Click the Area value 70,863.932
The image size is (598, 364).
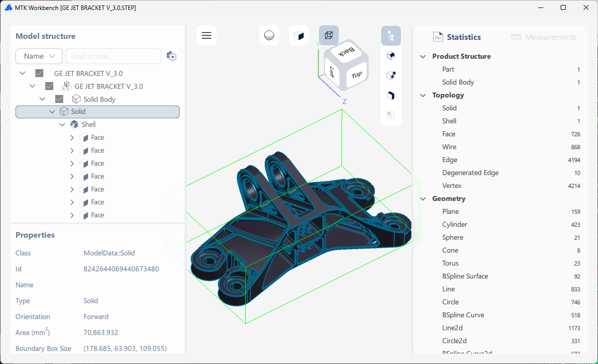tap(101, 333)
